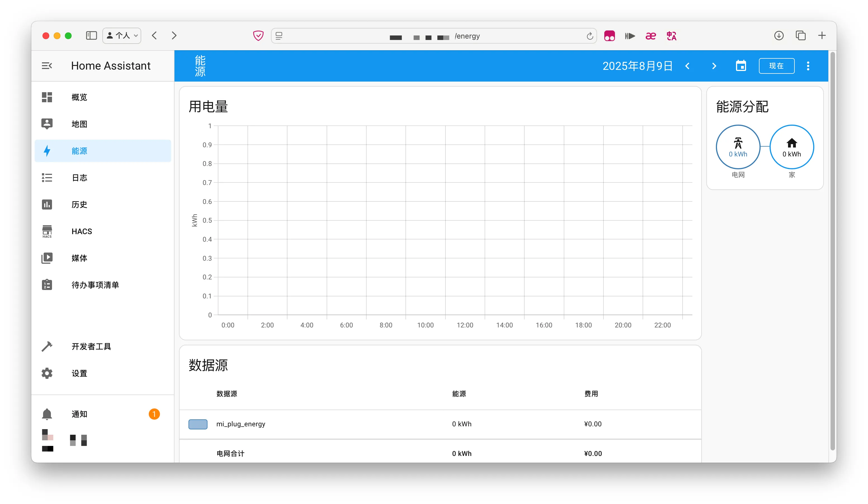Screen dimensions: 868x504
Task: Click the 电网 grid circle in energy distribution
Action: click(738, 147)
